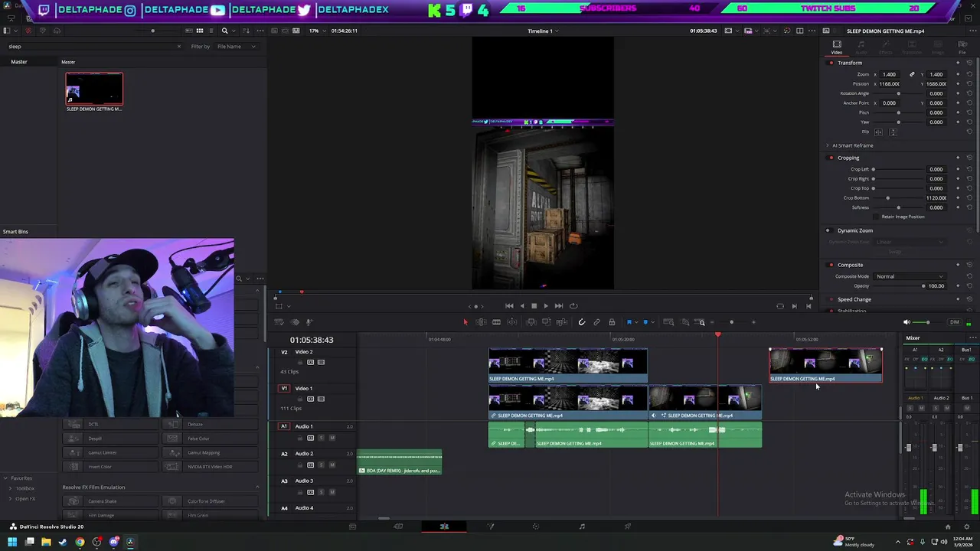
Task: Switch media pool to list view
Action: point(211,31)
